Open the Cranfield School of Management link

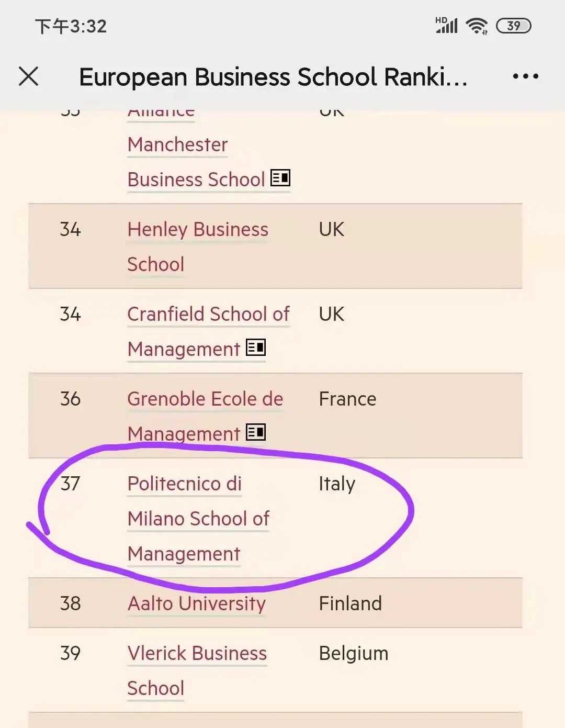[x=208, y=315]
